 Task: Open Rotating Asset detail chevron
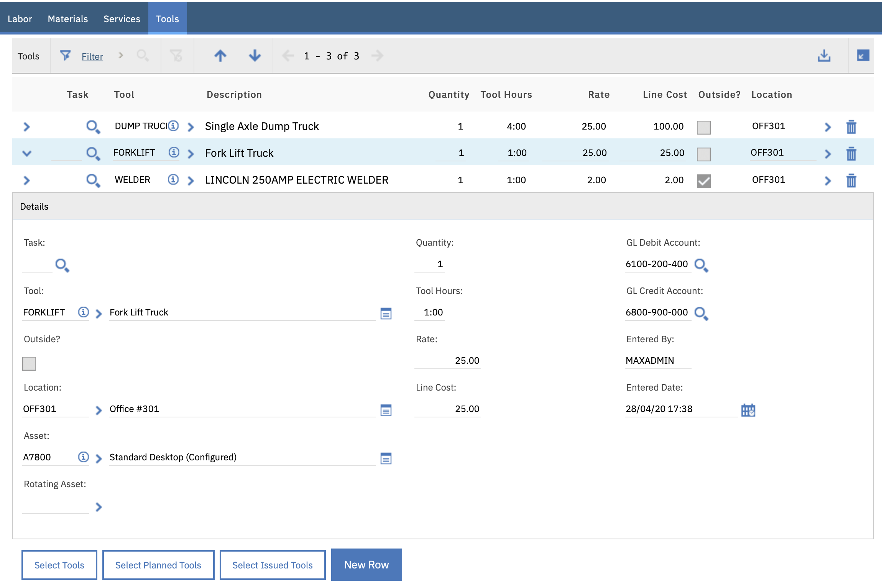click(x=99, y=507)
